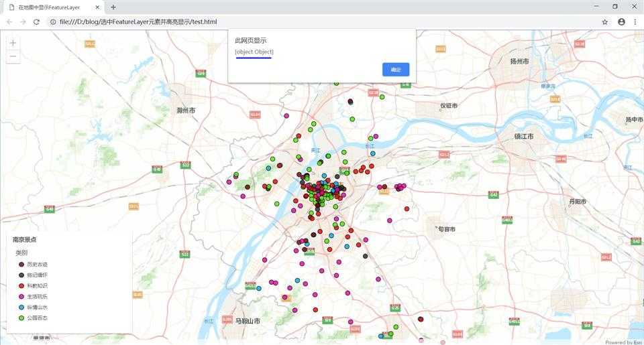Open the site information icon in address bar
This screenshot has width=644, height=345.
[x=53, y=21]
